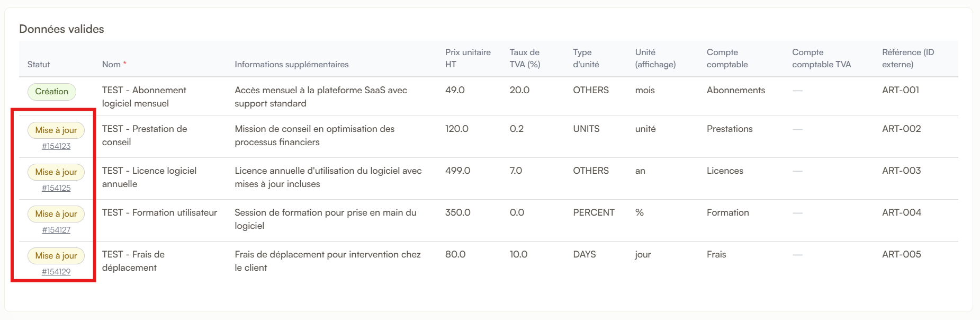Select the Licences compte comptable cell
Image resolution: width=980 pixels, height=320 pixels.
point(725,171)
